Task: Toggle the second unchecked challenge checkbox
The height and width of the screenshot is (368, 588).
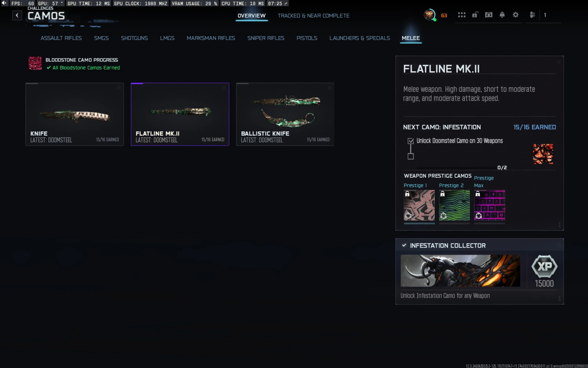Action: (x=411, y=156)
